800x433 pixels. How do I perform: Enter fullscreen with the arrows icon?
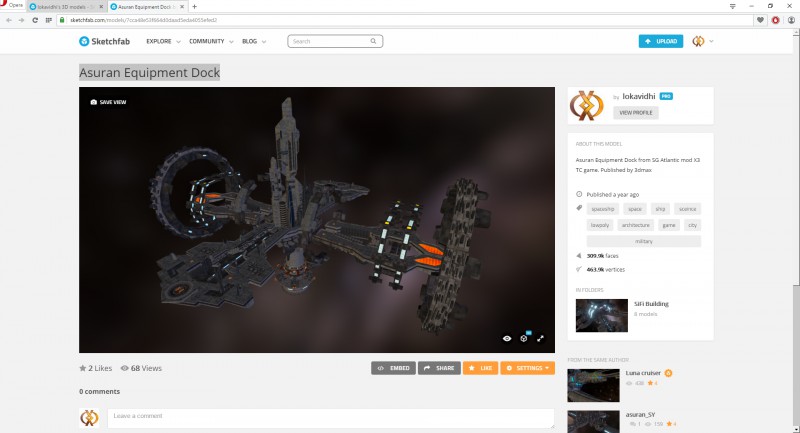(x=540, y=339)
